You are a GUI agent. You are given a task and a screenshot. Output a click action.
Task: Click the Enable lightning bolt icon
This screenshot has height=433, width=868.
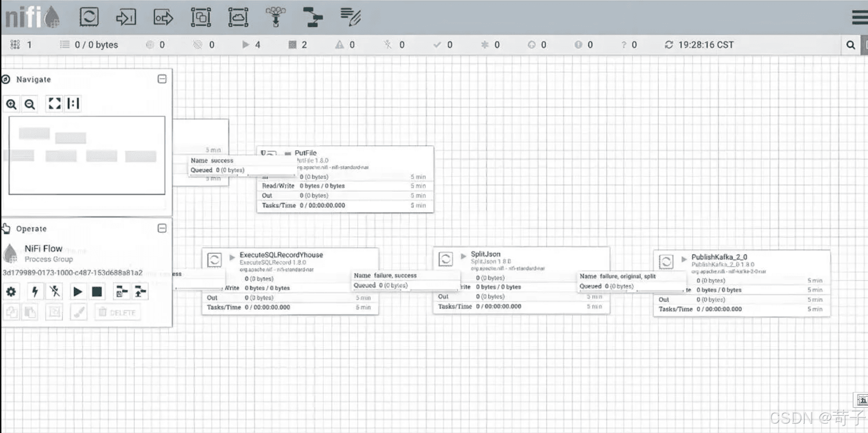tap(35, 292)
